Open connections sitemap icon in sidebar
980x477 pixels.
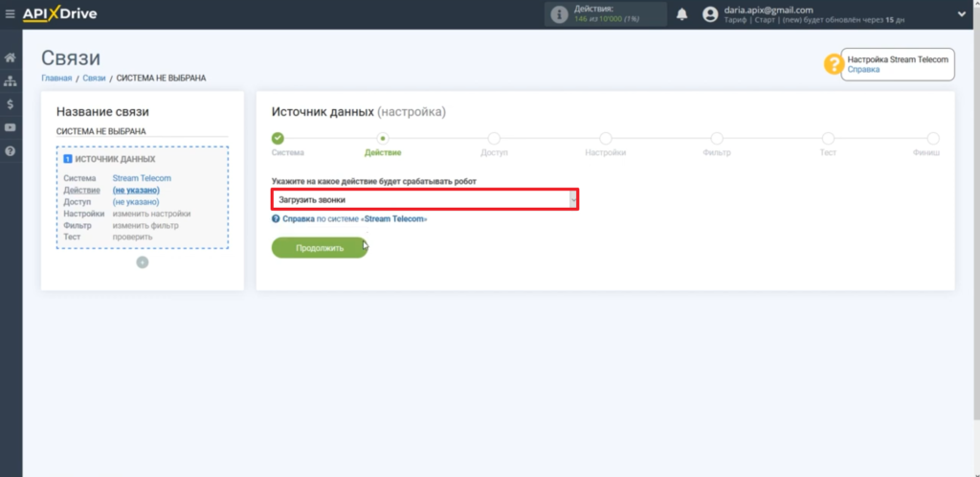pyautogui.click(x=11, y=81)
